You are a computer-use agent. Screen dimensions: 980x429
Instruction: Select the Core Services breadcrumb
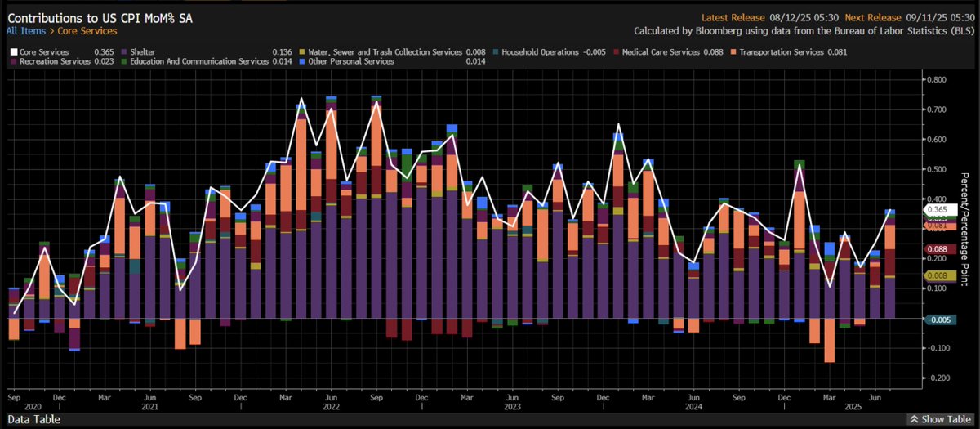click(87, 30)
